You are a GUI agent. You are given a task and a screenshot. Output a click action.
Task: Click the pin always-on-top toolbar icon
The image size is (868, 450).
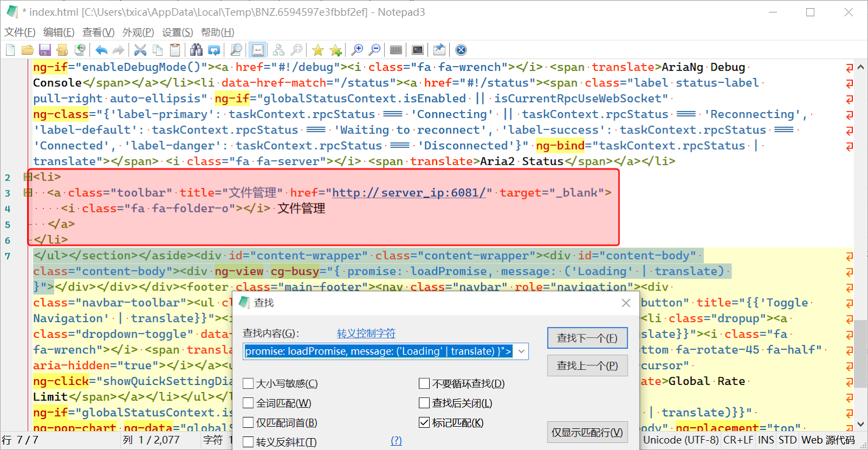(439, 50)
